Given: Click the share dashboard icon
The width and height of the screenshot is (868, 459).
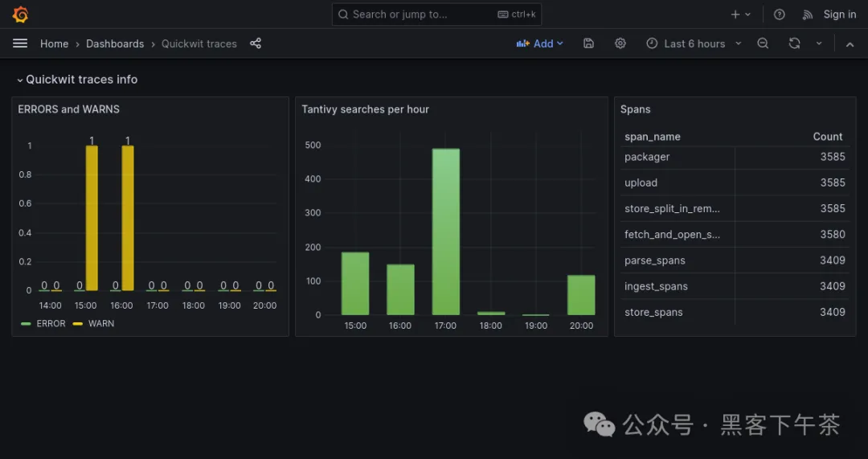Looking at the screenshot, I should coord(256,43).
